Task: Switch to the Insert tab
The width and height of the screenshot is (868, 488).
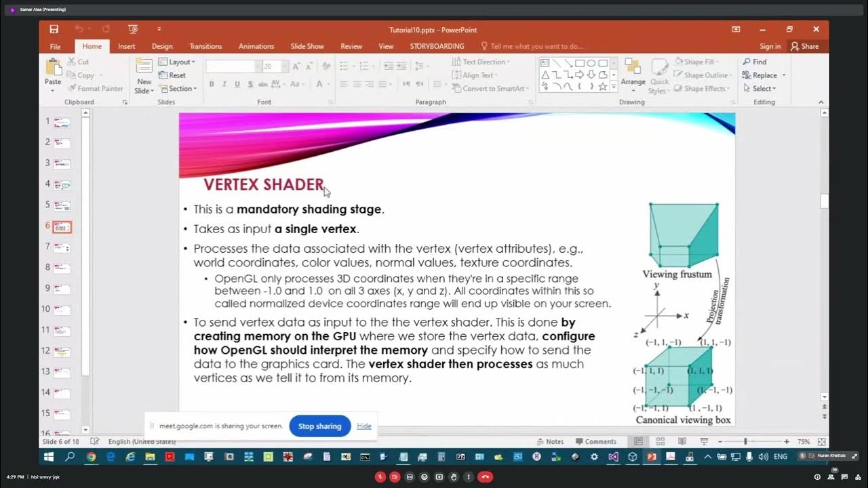Action: (127, 46)
